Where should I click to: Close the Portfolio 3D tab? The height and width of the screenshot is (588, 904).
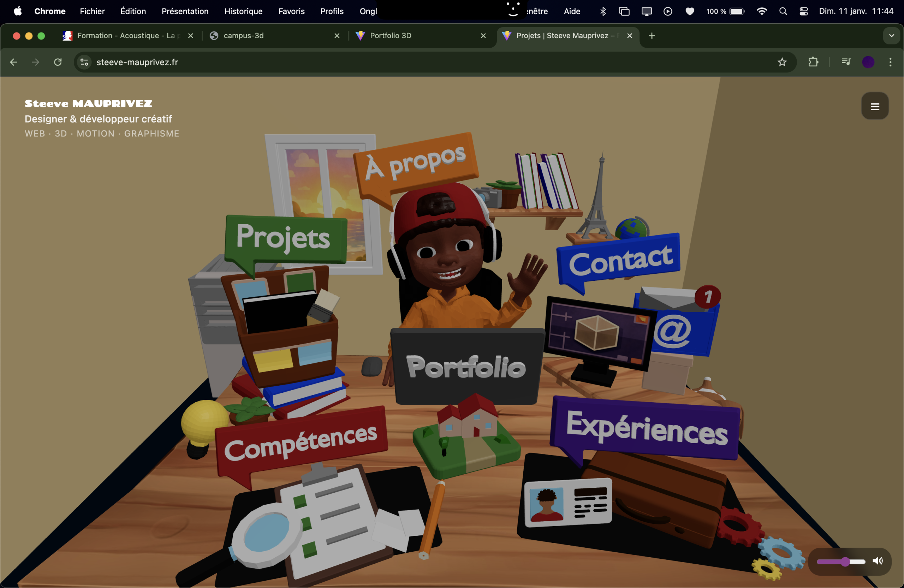click(483, 36)
